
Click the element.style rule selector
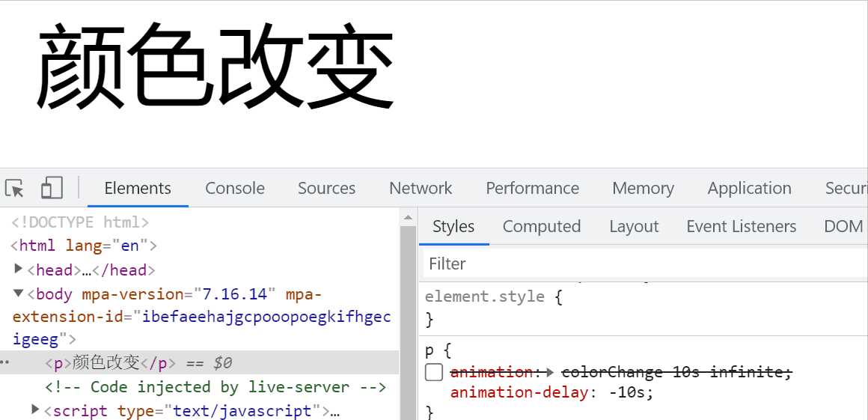coord(485,296)
